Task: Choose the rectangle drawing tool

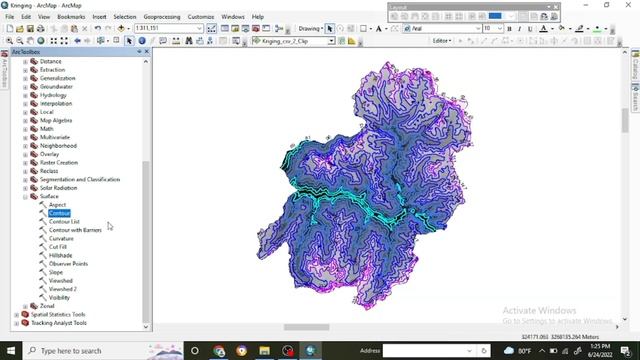Action: point(363,29)
